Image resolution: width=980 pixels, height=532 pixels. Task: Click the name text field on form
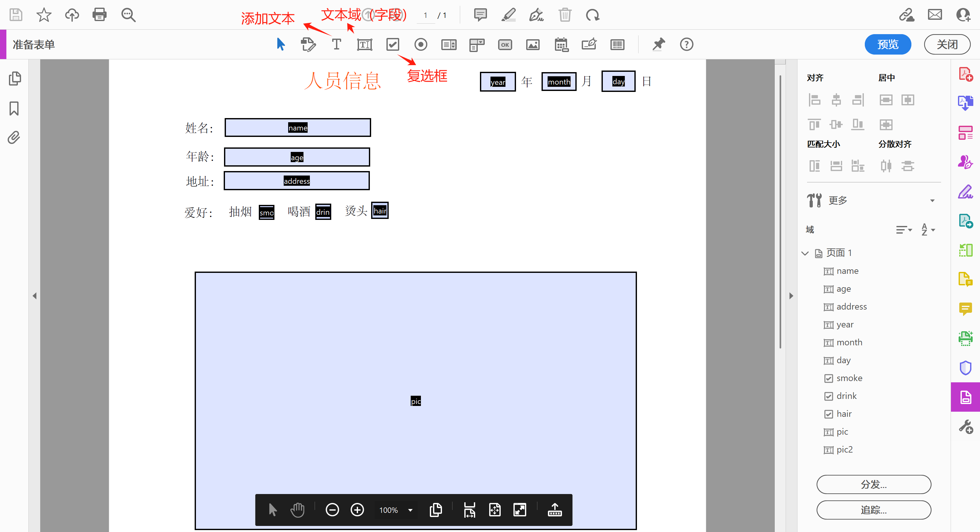(x=297, y=127)
